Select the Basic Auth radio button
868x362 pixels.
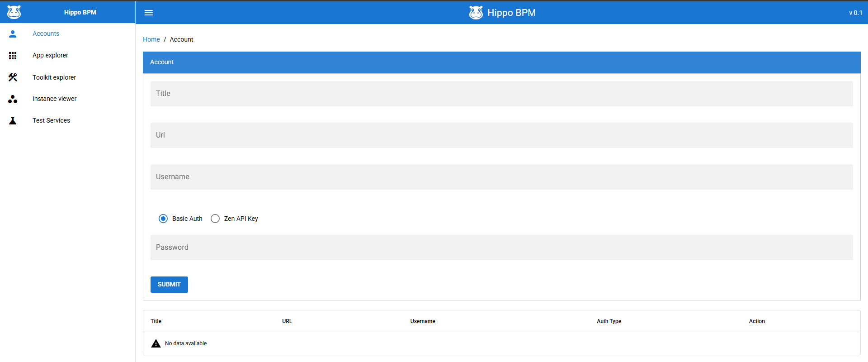coord(163,219)
